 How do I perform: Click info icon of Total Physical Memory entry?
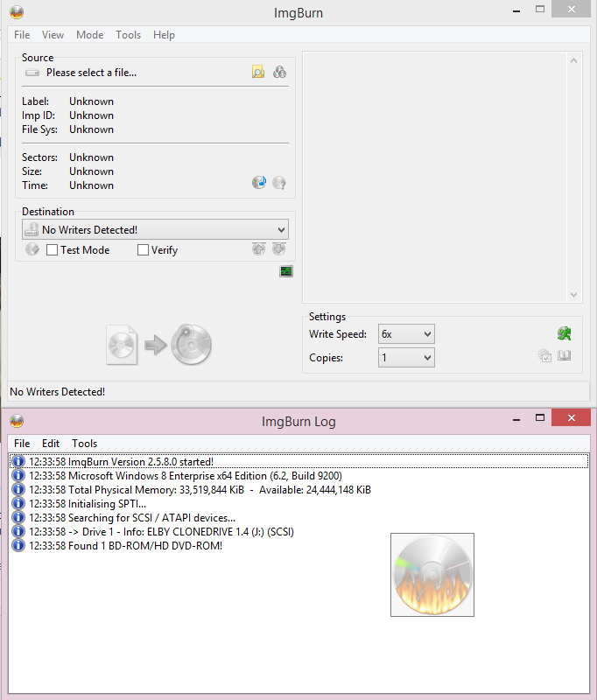(18, 489)
